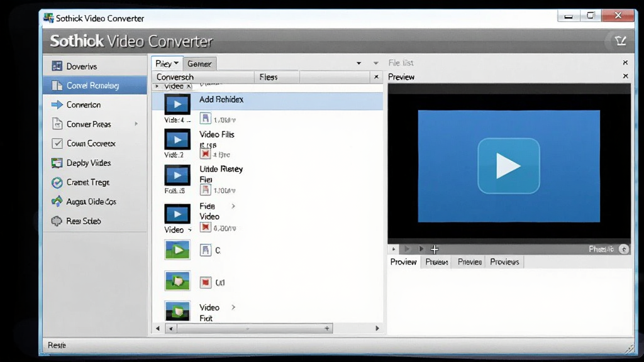Click the video thumbnail next to Add Rohidex
The width and height of the screenshot is (644, 362).
coord(177,104)
